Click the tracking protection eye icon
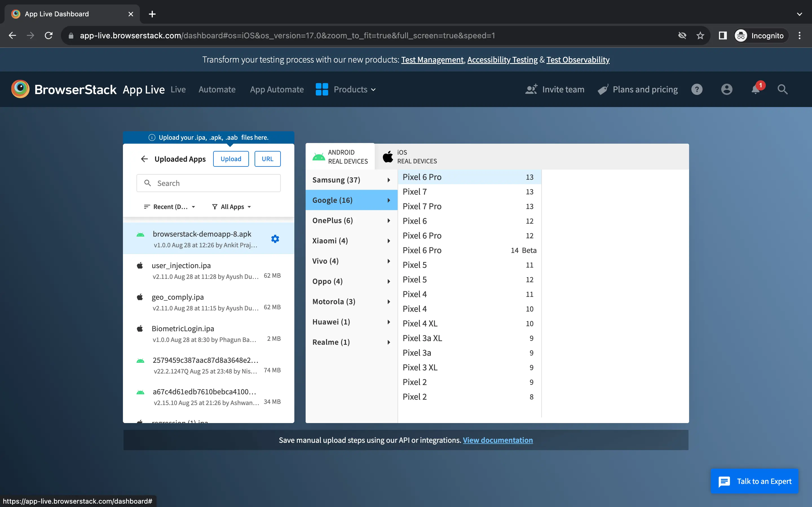812x507 pixels. click(x=682, y=35)
